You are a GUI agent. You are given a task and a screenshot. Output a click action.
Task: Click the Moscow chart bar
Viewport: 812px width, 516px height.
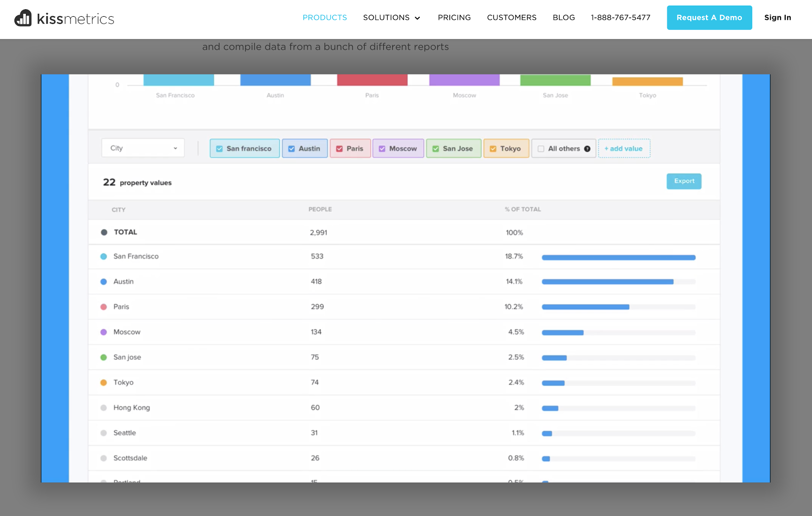464,80
